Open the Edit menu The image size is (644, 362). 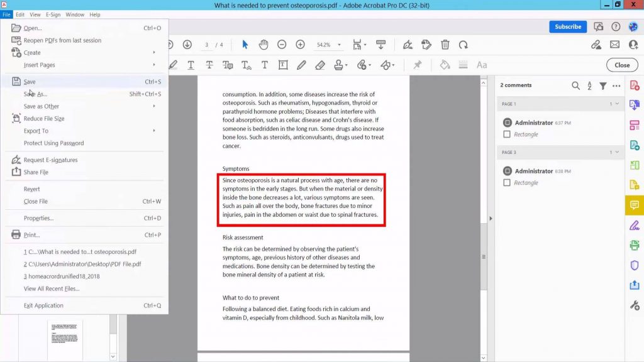pos(19,14)
